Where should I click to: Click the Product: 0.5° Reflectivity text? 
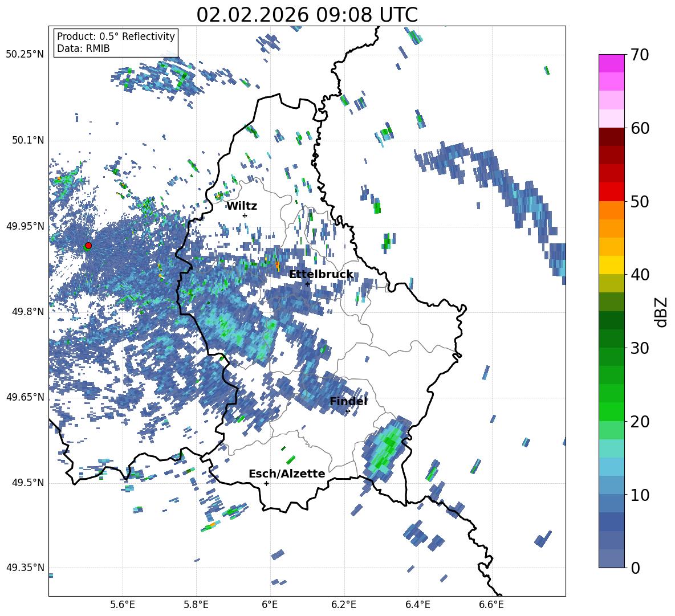[116, 36]
